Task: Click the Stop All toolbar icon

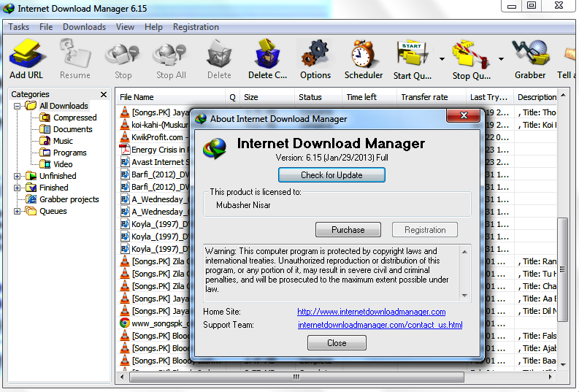Action: 170,55
